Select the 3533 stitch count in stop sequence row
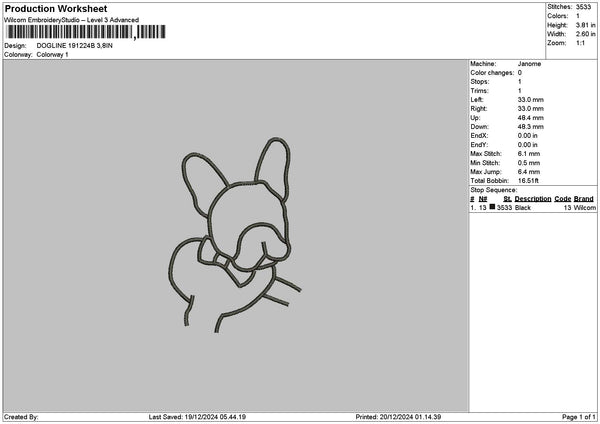The image size is (600, 424). (504, 208)
